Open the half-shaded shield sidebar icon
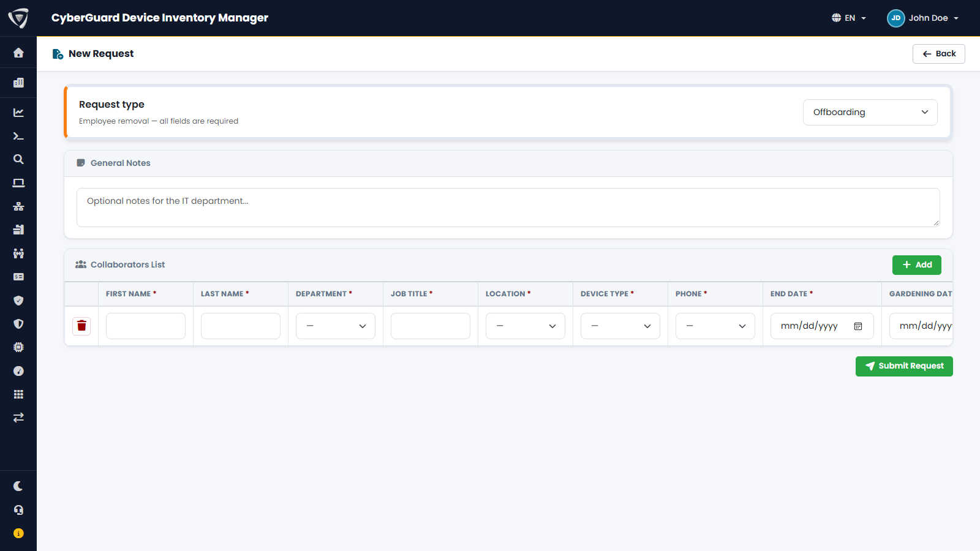980x551 pixels. point(18,324)
